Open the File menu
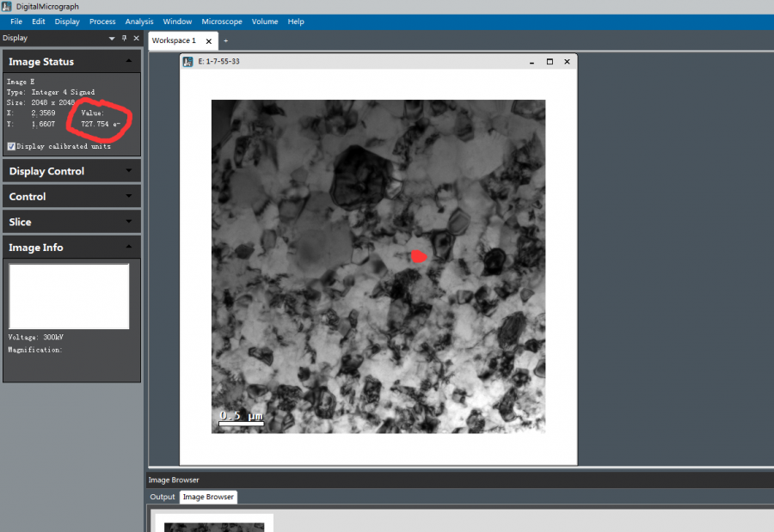This screenshot has height=532, width=774. (16, 21)
